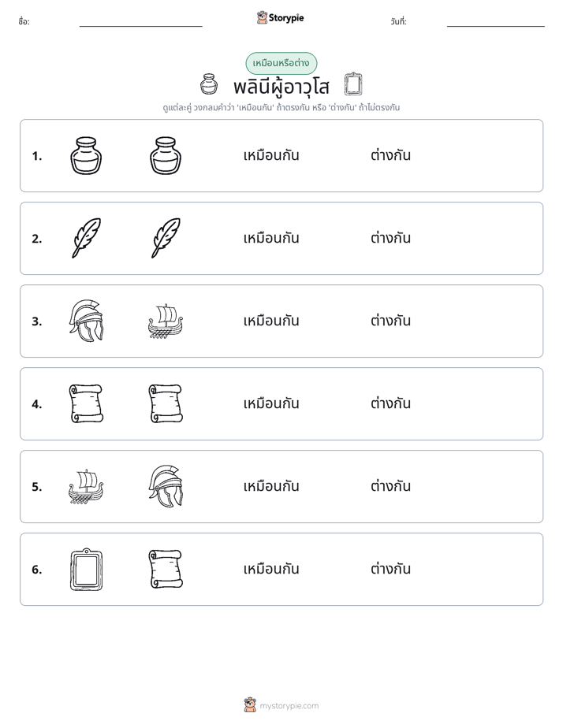Viewport: 563px width, 728px height.
Task: Select the sailing ship in row 3
Action: 166,321
